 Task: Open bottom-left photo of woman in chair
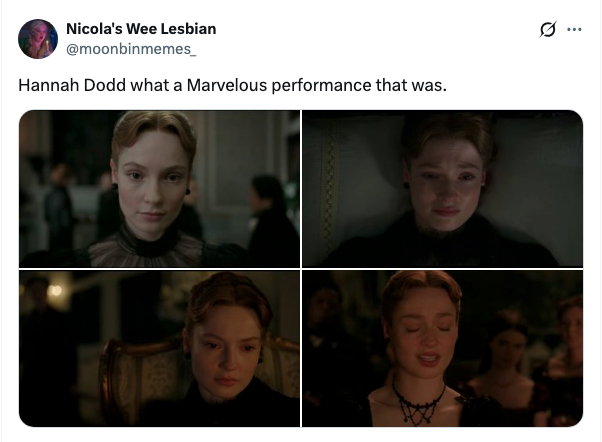point(159,348)
